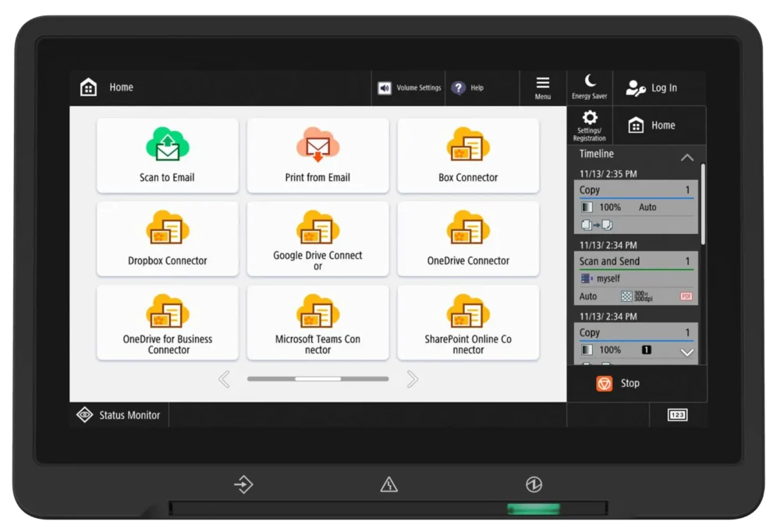Click the Timeline heading
This screenshot has width=780, height=532.
(597, 154)
